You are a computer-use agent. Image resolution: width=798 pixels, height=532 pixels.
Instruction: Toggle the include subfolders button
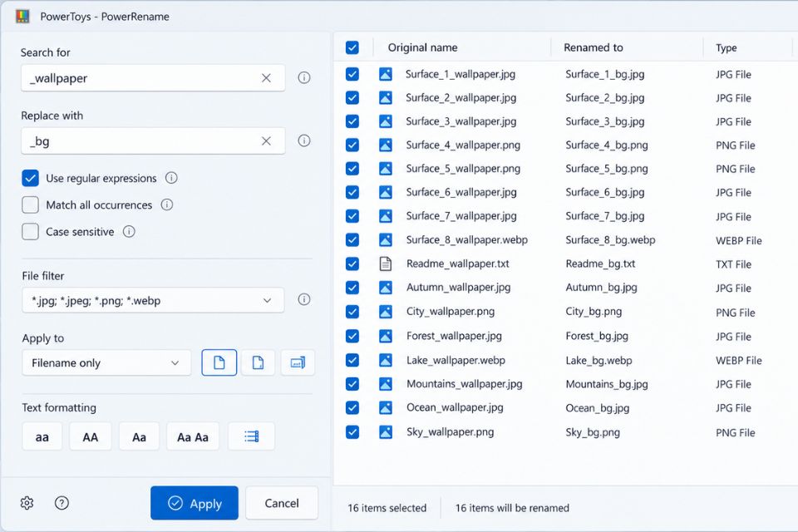click(298, 362)
